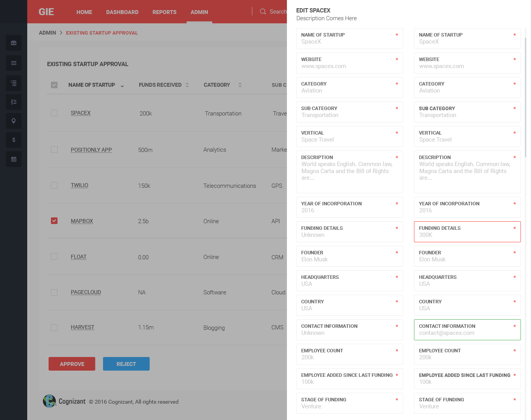Open the DASHBOARD menu item
Screen dimensions: 531x420
click(x=122, y=12)
